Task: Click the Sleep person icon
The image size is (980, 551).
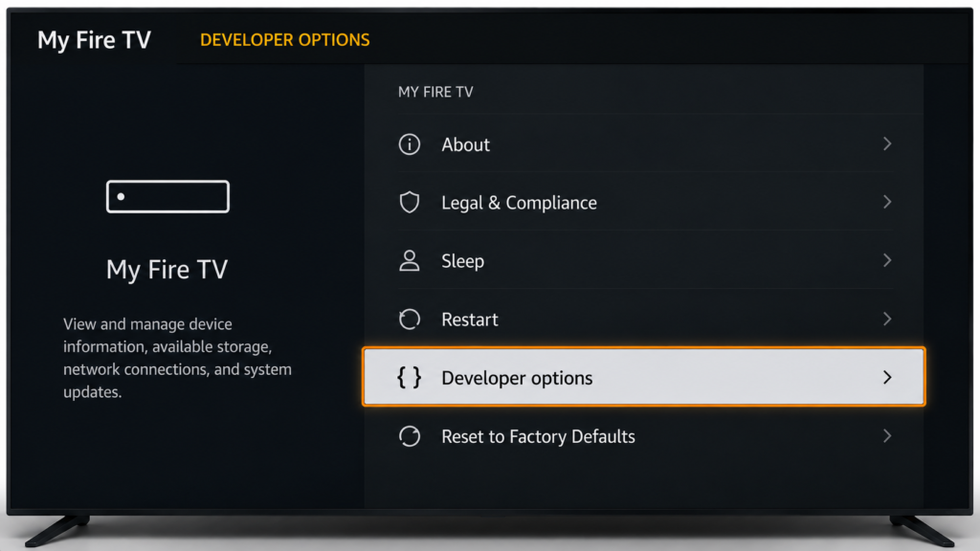Action: [x=410, y=260]
